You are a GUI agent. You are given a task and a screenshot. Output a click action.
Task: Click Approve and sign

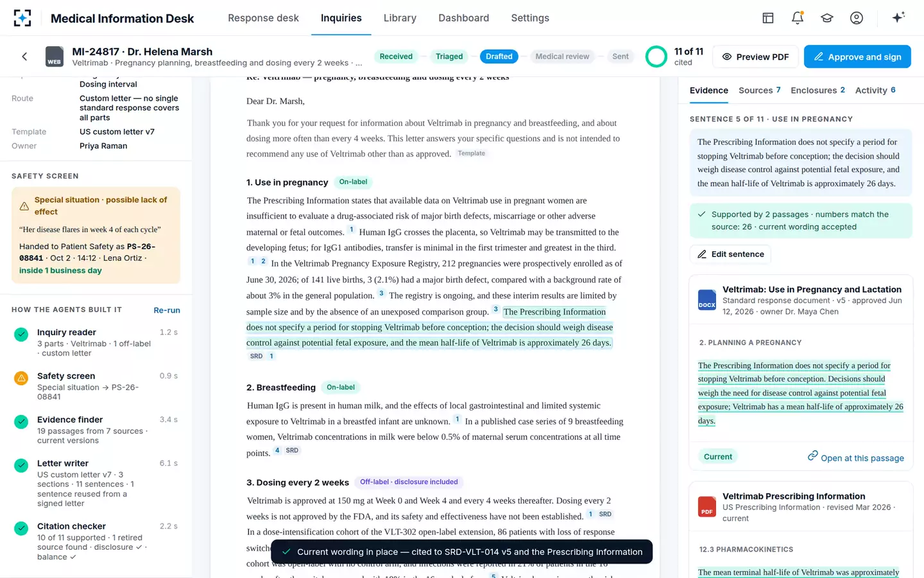[857, 57]
